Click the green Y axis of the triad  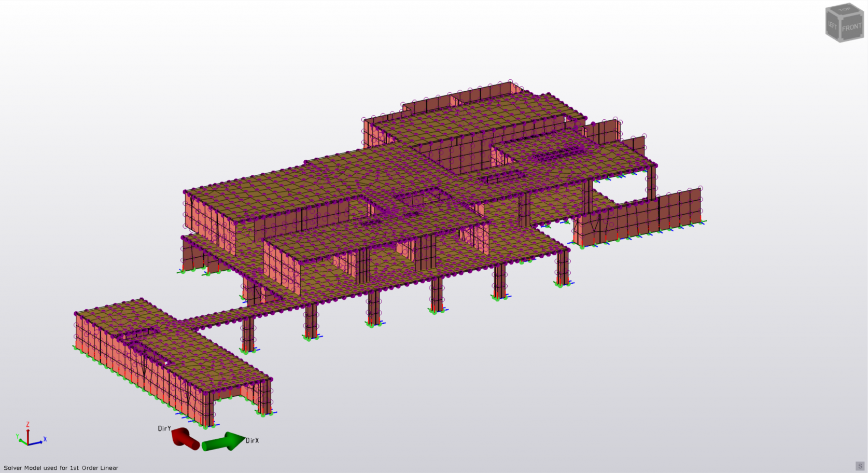coord(22,441)
